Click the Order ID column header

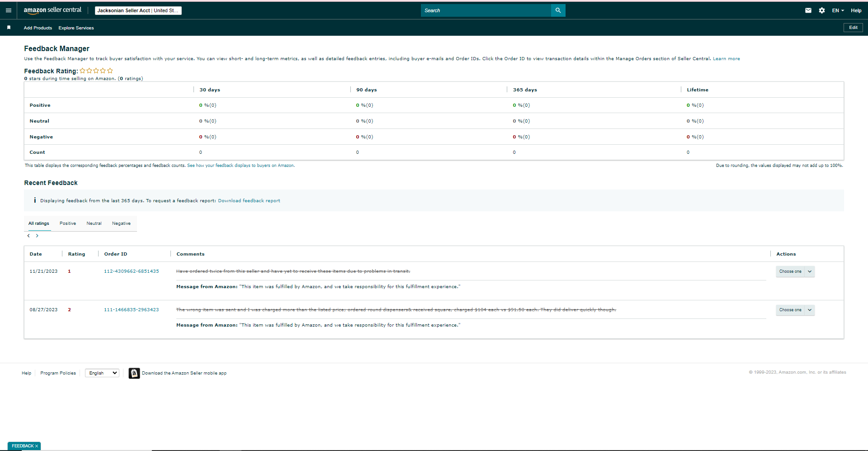coord(116,254)
